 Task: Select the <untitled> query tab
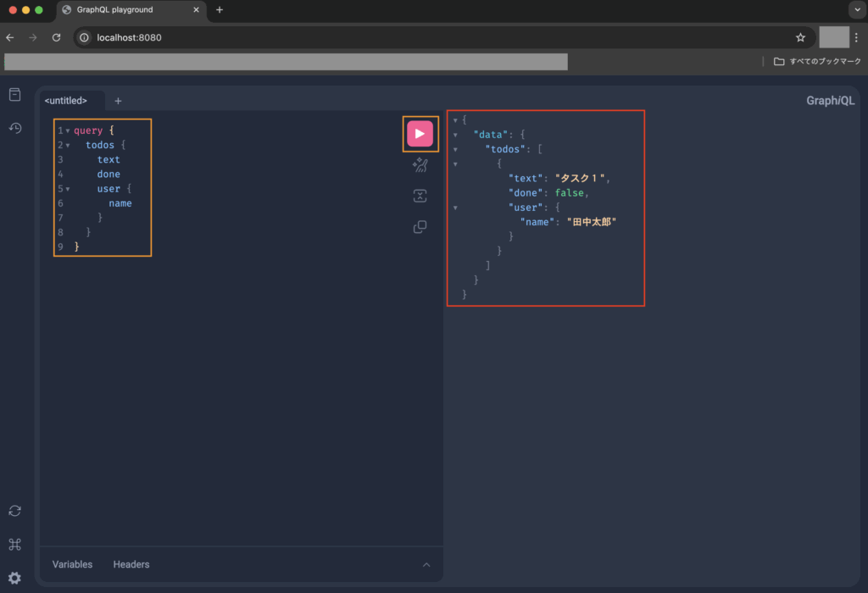[66, 101]
